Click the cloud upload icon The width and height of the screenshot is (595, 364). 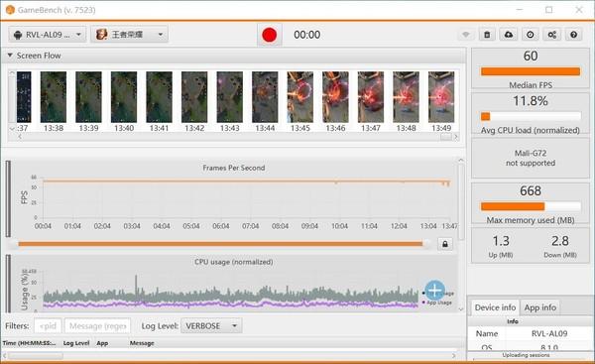click(509, 35)
